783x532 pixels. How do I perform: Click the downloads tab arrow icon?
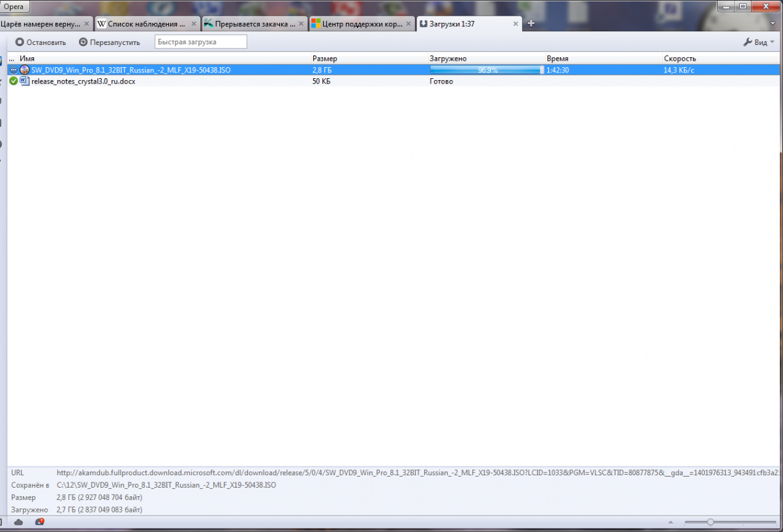coord(423,24)
